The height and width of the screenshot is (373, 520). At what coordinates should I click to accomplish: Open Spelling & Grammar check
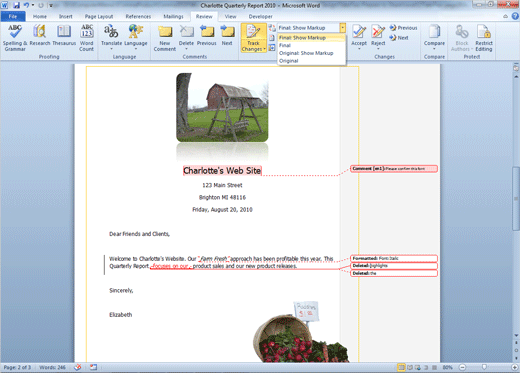pyautogui.click(x=15, y=38)
